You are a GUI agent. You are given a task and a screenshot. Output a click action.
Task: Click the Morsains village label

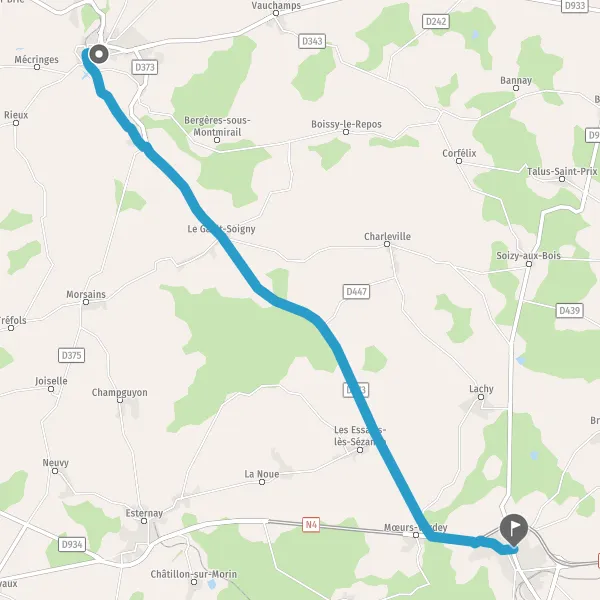[x=86, y=294]
